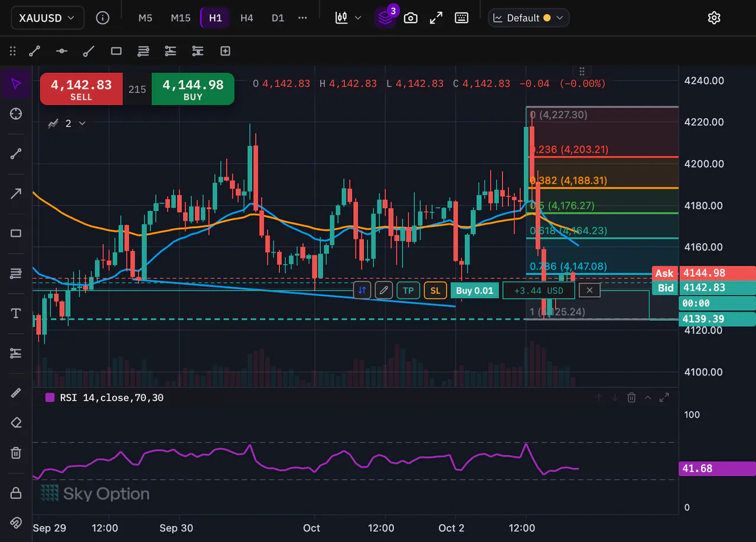Select the ruler measure tool
The image size is (756, 542).
[x=16, y=393]
